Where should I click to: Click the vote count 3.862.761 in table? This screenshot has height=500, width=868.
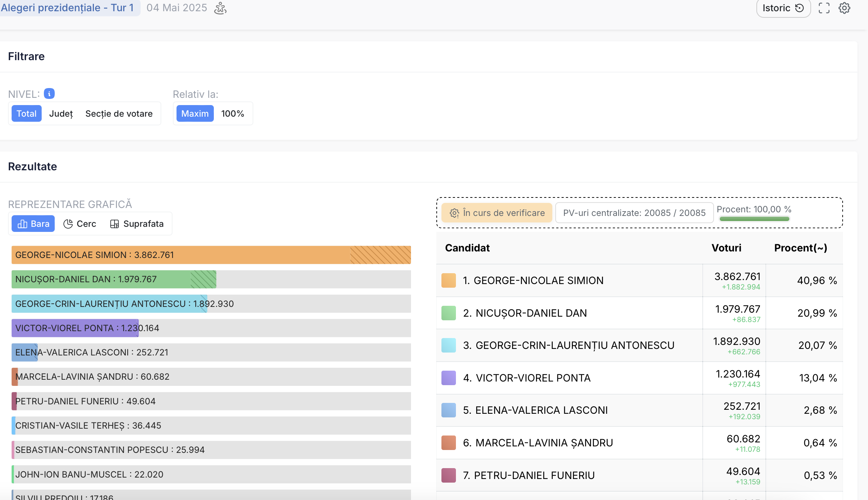(737, 276)
